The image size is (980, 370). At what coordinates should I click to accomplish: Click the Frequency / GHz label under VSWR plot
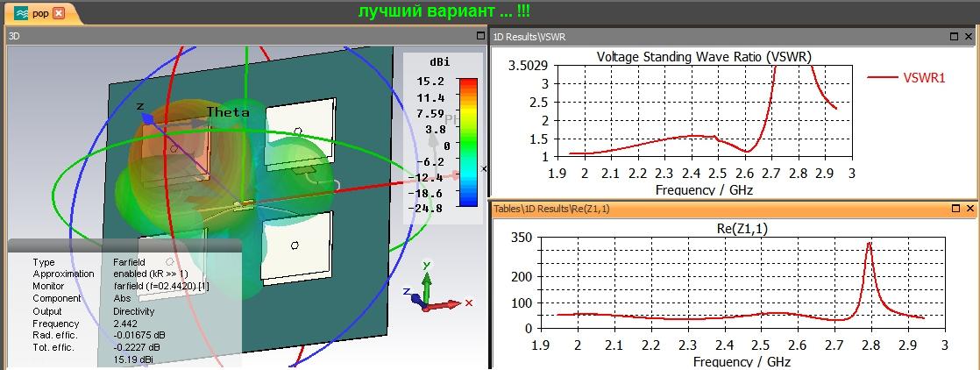click(704, 189)
